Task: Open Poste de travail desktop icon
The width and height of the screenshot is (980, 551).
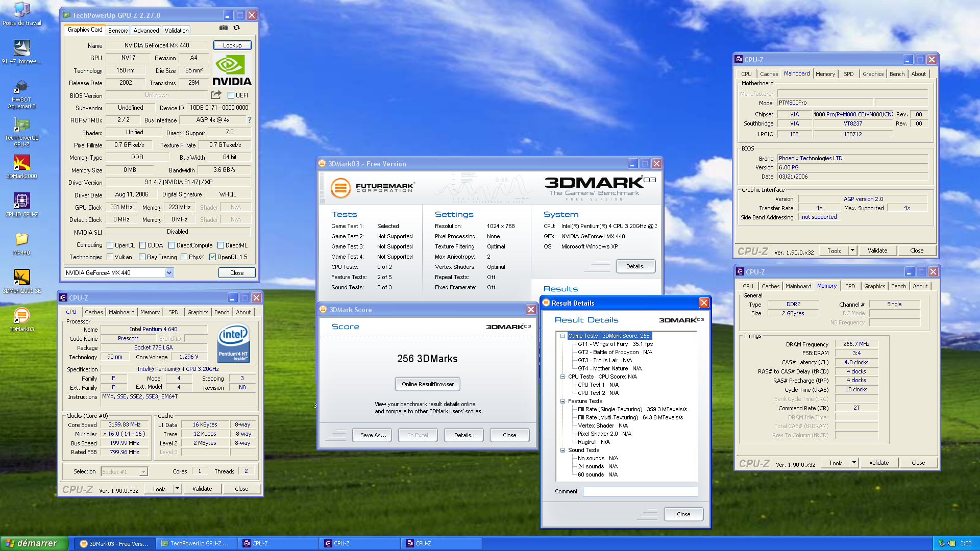Action: point(21,13)
